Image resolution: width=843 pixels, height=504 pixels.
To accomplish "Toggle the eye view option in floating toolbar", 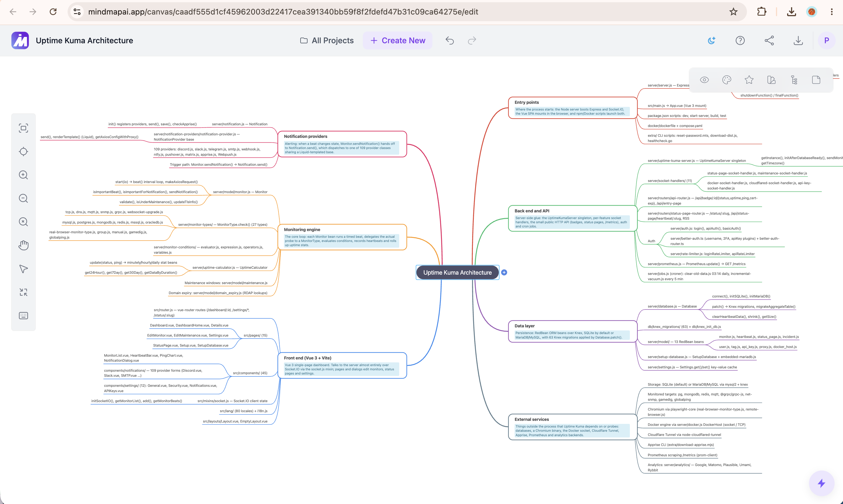I will coord(704,80).
